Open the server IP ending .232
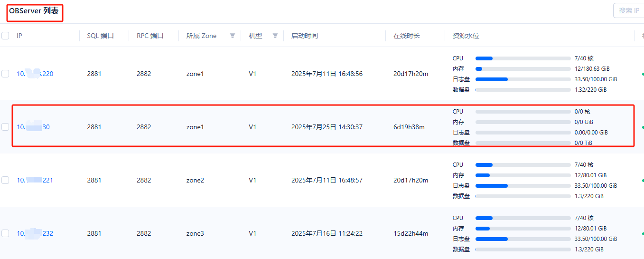Image resolution: width=644 pixels, height=259 pixels. (35, 233)
